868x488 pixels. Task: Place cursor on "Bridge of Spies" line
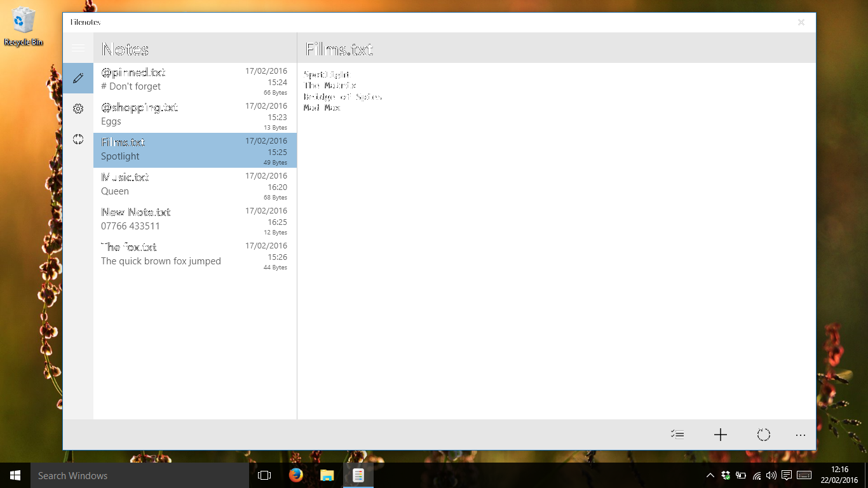(x=343, y=97)
